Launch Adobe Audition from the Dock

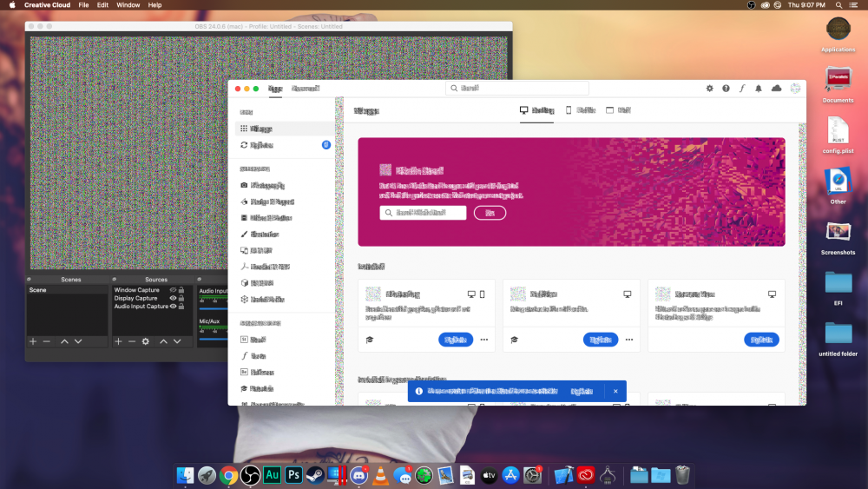[x=272, y=475]
